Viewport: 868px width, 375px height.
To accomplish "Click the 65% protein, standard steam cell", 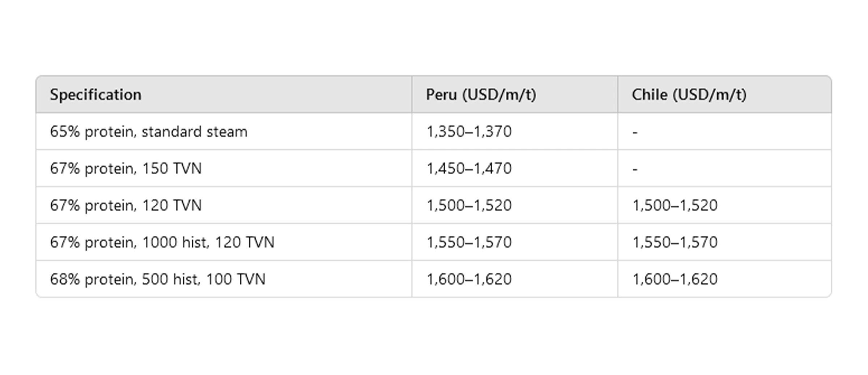I will tap(148, 132).
